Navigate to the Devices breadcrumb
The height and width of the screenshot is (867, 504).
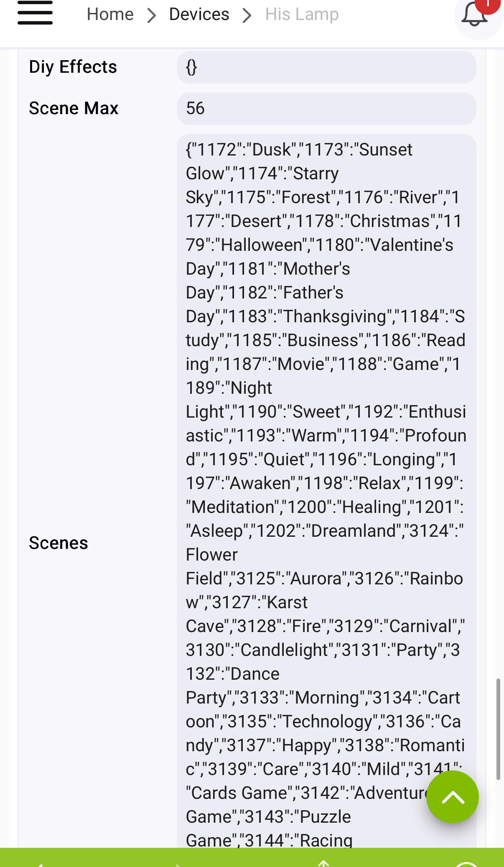pos(199,15)
